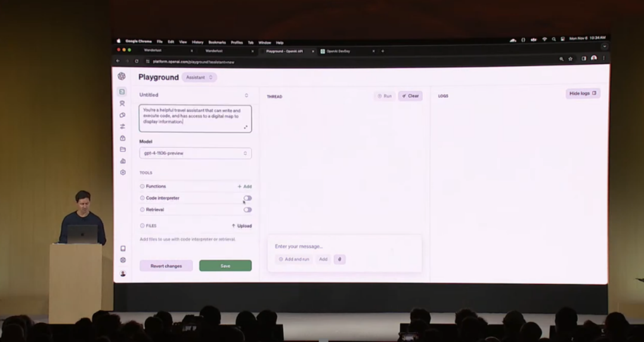Click the Code interpreter info circle icon
The height and width of the screenshot is (342, 644).
[142, 198]
